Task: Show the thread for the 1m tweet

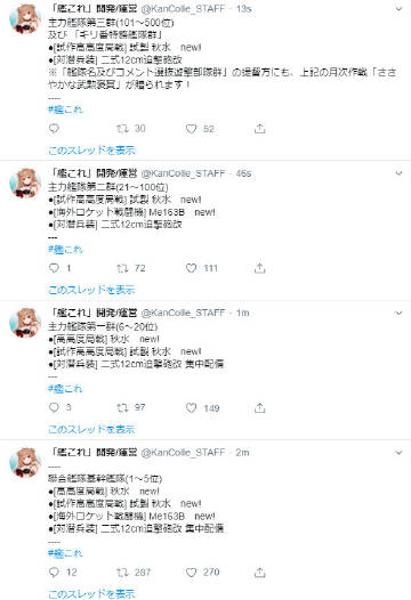Action: point(92,430)
